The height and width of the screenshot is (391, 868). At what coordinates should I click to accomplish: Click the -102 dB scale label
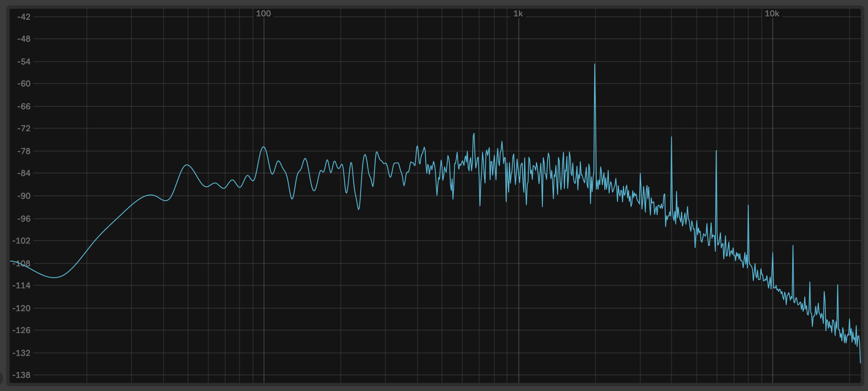coord(21,240)
